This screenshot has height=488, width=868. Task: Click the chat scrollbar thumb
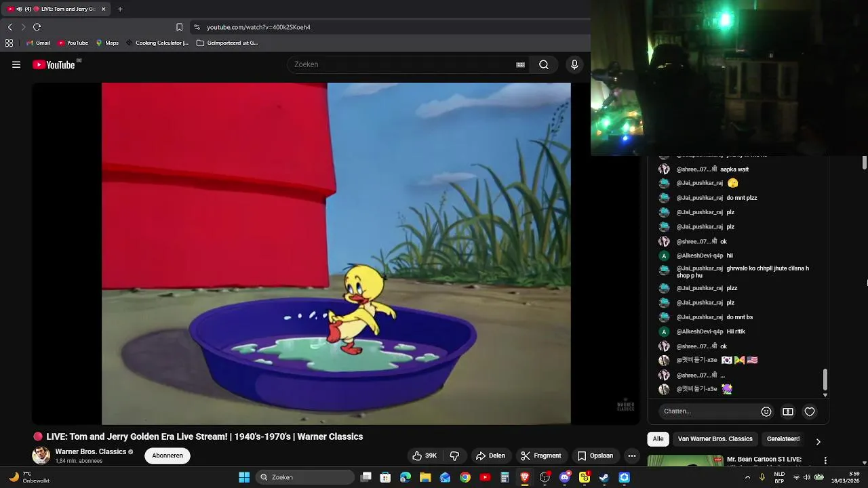click(x=825, y=380)
